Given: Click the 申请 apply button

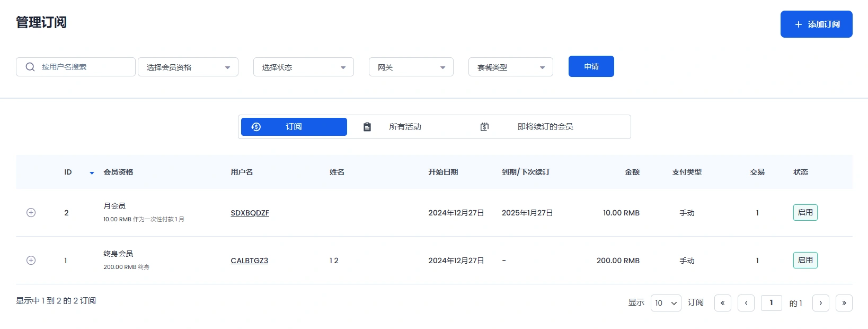Looking at the screenshot, I should tap(591, 66).
